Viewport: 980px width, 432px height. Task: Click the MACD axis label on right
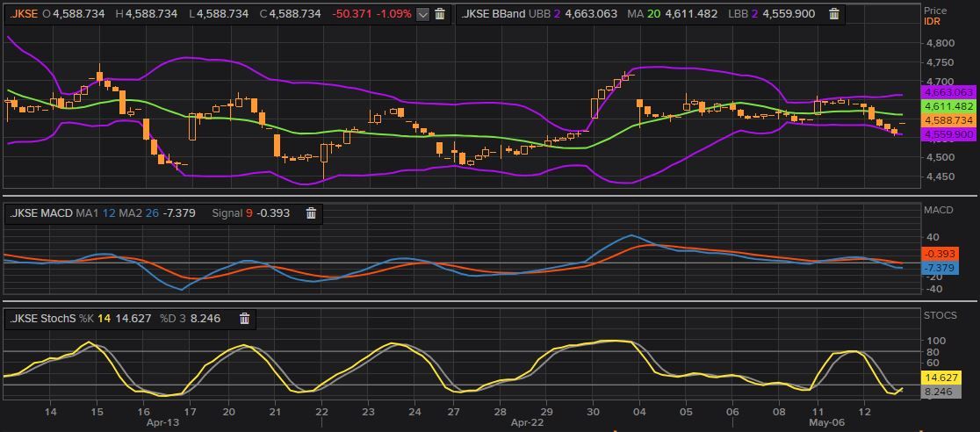pyautogui.click(x=938, y=210)
